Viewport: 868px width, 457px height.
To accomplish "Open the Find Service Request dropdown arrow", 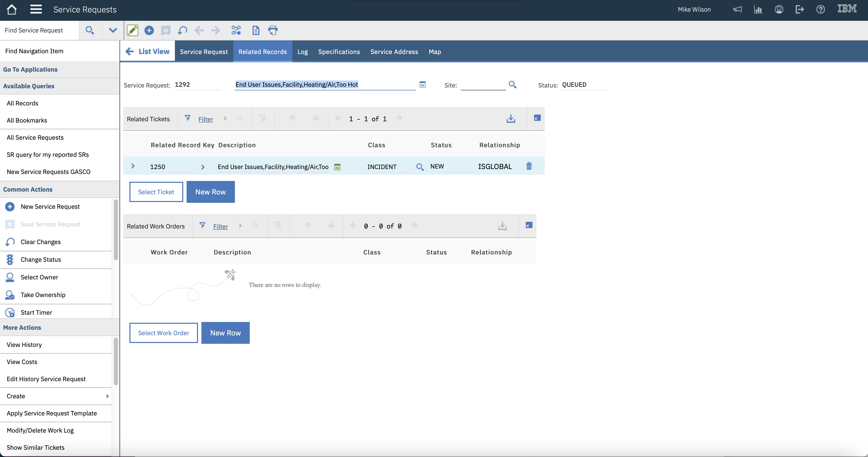I will pyautogui.click(x=113, y=30).
